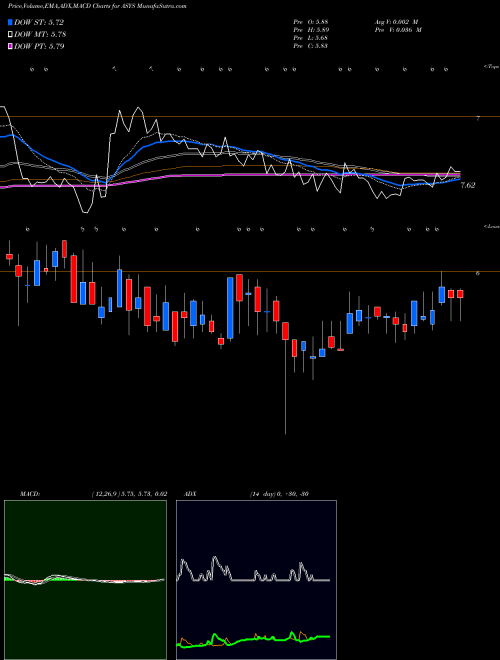
Task: Click the Pre L: 5.68 value
Action: [x=311, y=38]
